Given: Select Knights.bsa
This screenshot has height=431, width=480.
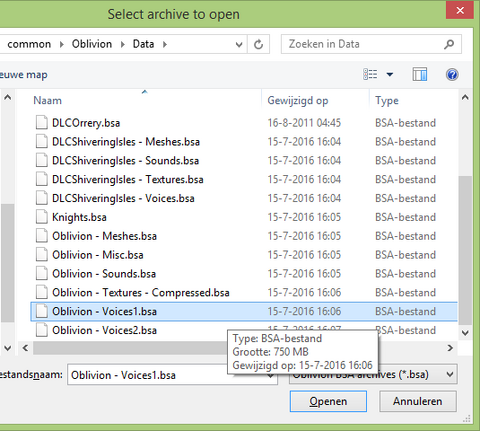Looking at the screenshot, I should (x=79, y=217).
